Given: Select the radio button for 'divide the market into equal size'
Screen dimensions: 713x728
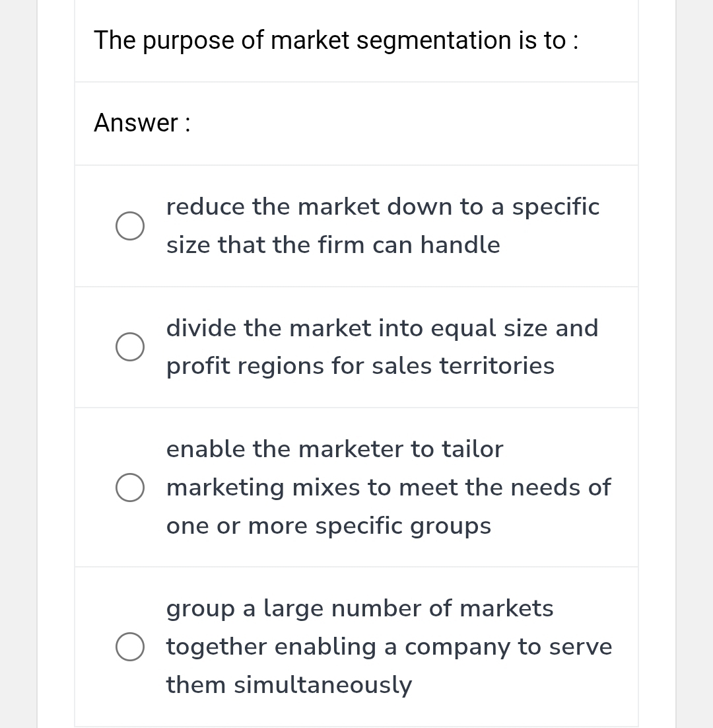Looking at the screenshot, I should pos(130,346).
